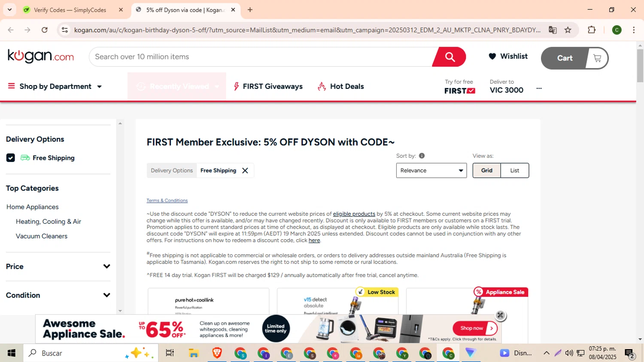Screen dimensions: 644x362
Task: Expand the Condition filter section
Action: (58, 295)
